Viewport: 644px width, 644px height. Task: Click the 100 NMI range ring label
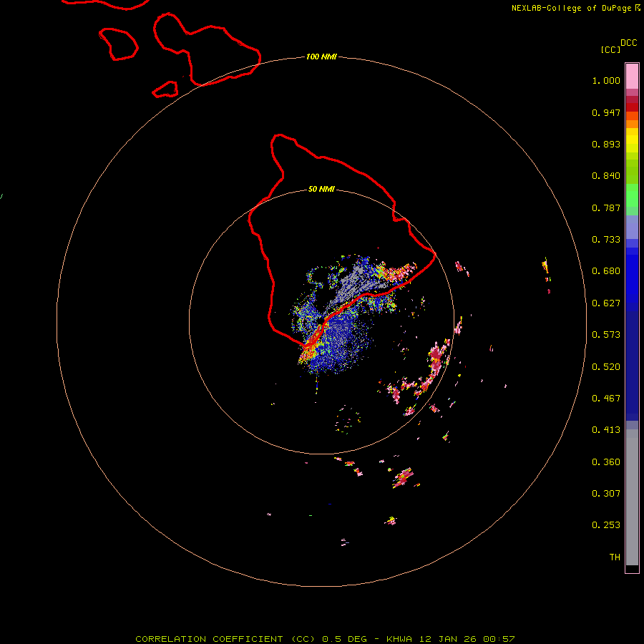click(x=321, y=57)
